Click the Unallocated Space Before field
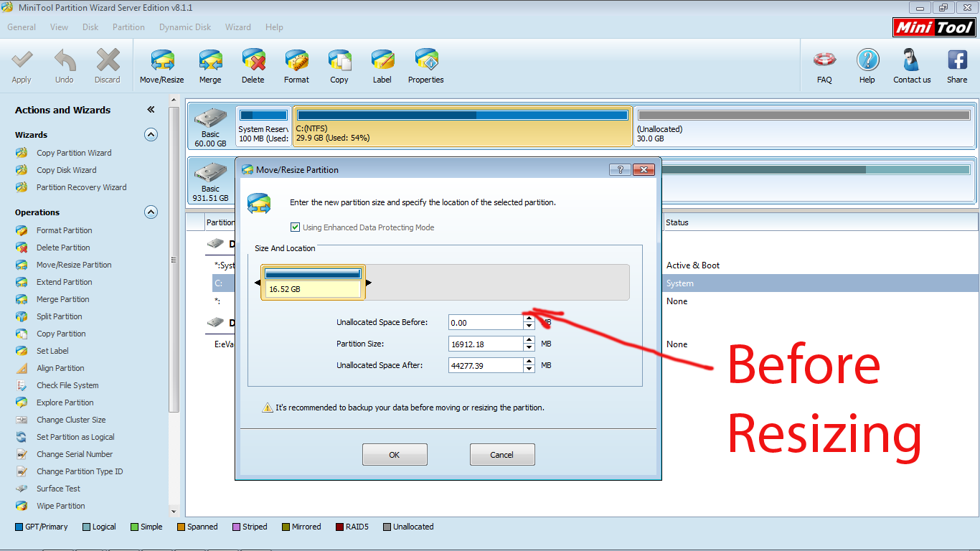Image resolution: width=980 pixels, height=551 pixels. 486,322
